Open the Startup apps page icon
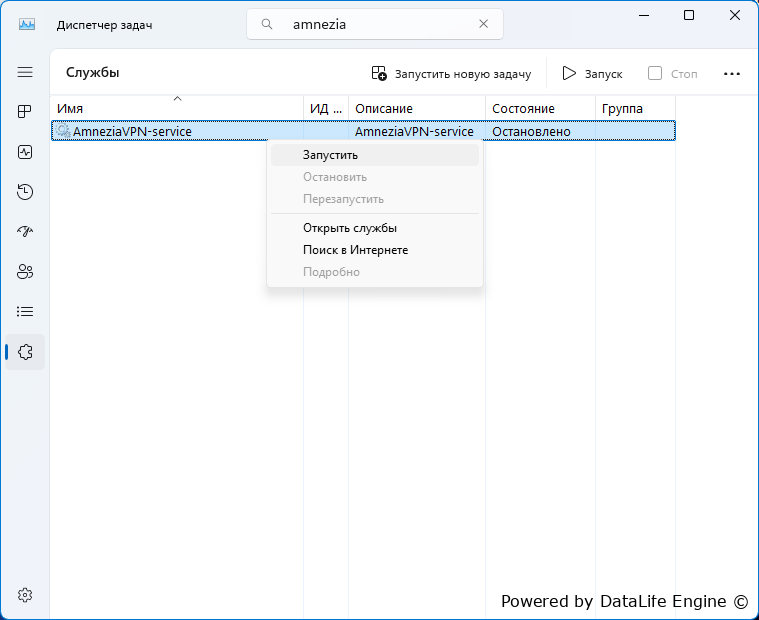Viewport: 759px width, 620px height. click(25, 232)
